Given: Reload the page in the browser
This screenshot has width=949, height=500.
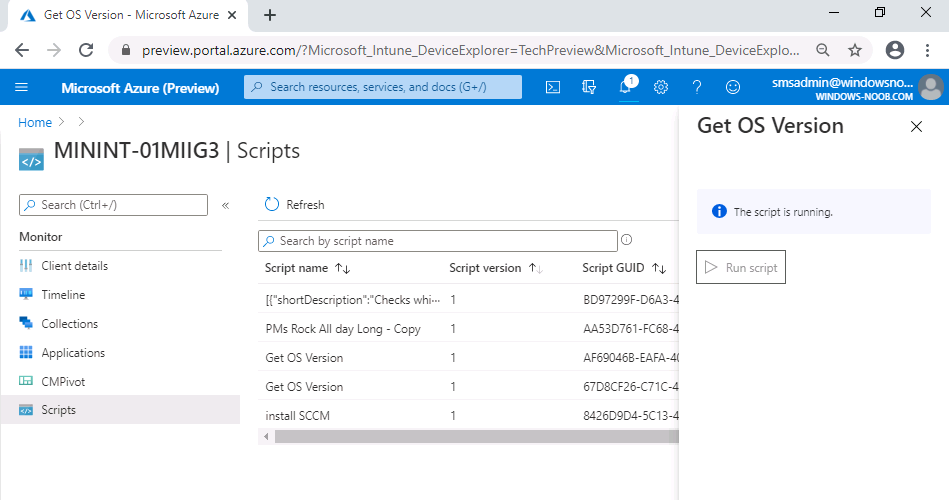Looking at the screenshot, I should point(86,50).
